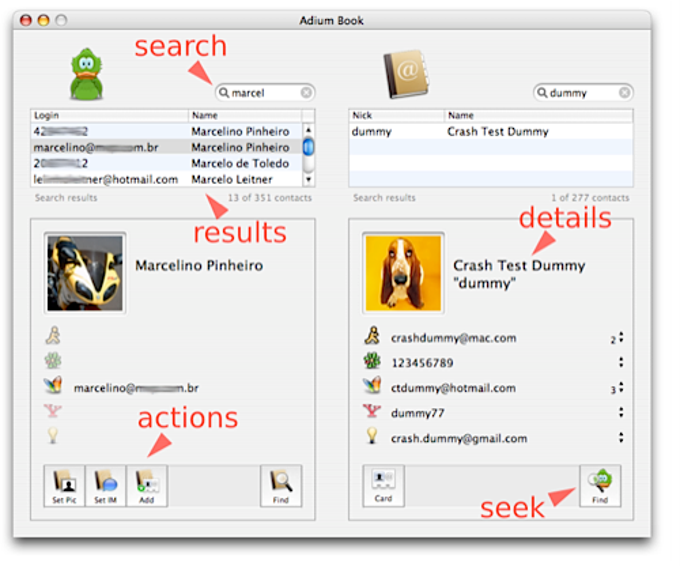Sort Adium results by Name column
Image resolution: width=680 pixels, height=566 pixels.
[x=245, y=115]
